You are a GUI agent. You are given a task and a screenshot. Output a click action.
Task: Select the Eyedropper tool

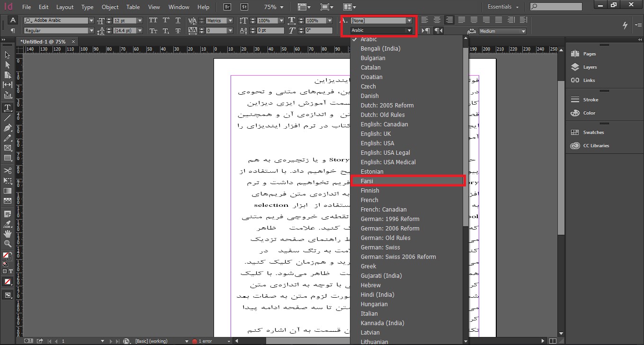pyautogui.click(x=8, y=224)
